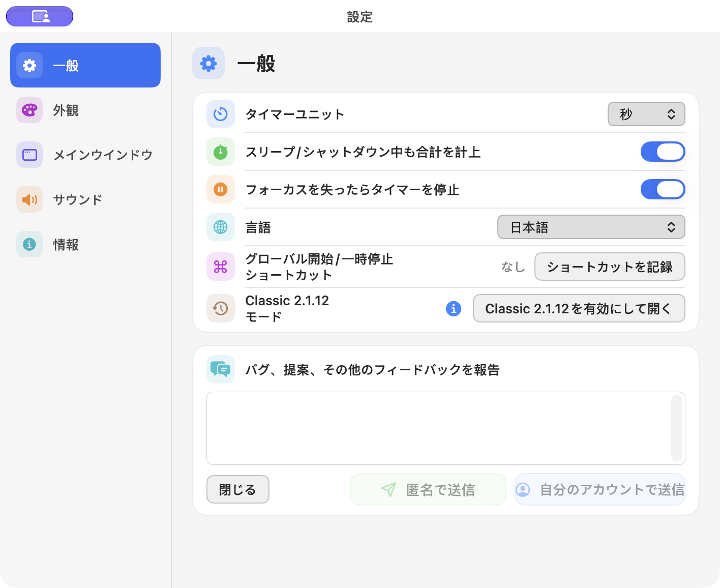Click the 閉じる button
Viewport: 720px width, 588px height.
tap(237, 489)
